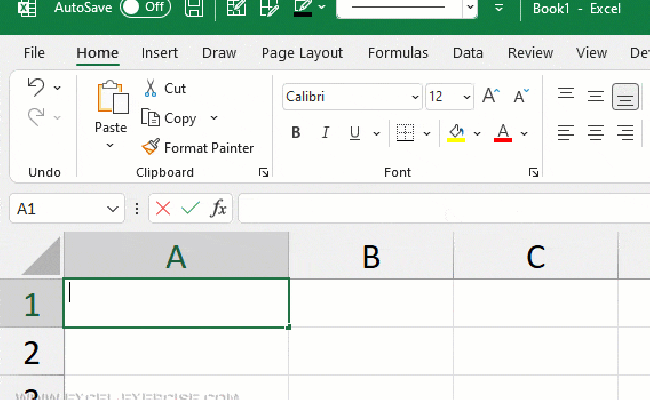Open the line style dropdown in title bar
650x400 pixels.
[x=470, y=7]
